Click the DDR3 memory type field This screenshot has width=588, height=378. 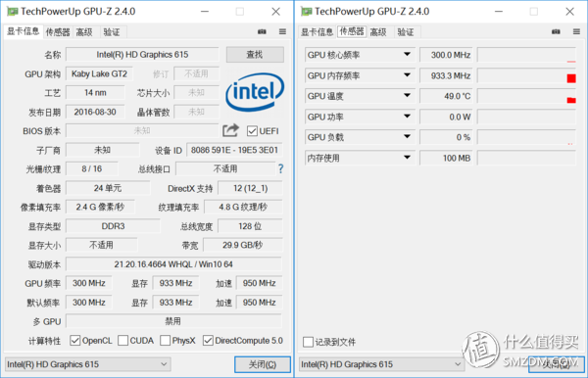click(113, 226)
